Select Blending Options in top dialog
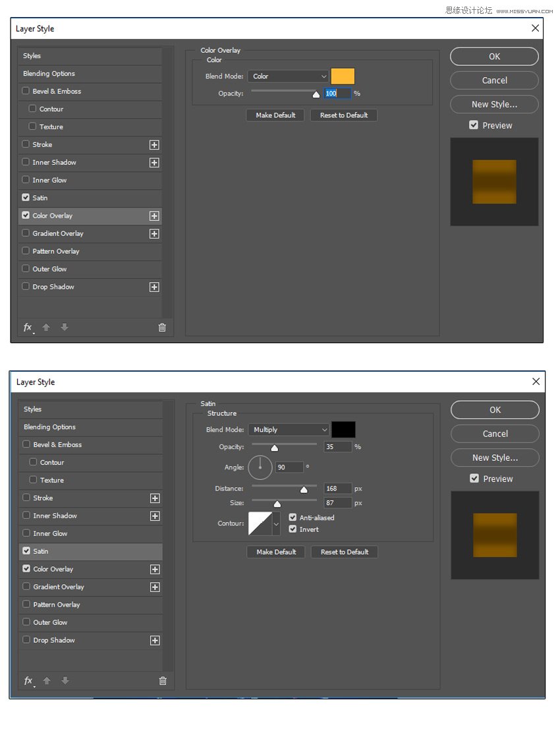The image size is (560, 743). click(90, 74)
